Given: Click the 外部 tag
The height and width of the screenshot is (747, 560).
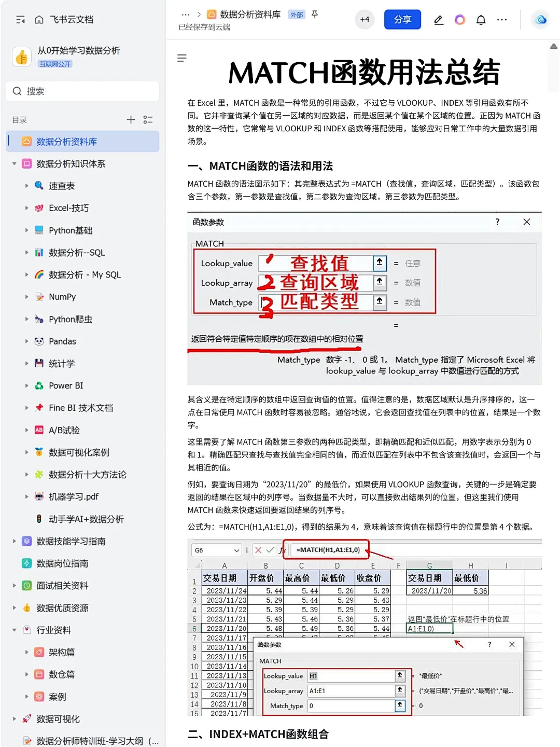Looking at the screenshot, I should click(297, 15).
